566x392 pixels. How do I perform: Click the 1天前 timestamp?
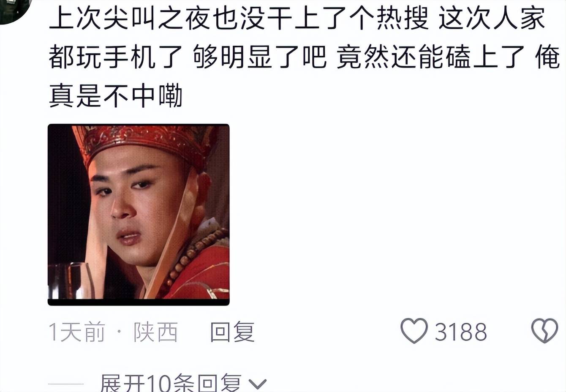point(77,332)
